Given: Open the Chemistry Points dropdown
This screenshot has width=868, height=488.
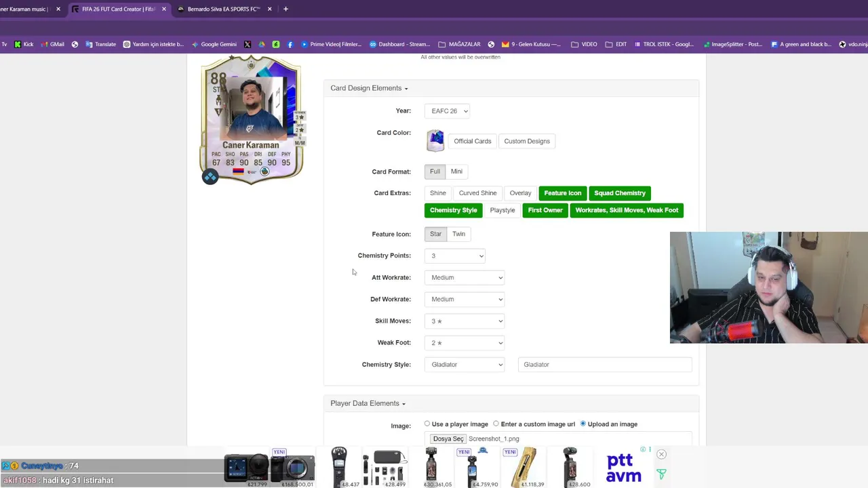Looking at the screenshot, I should point(455,256).
